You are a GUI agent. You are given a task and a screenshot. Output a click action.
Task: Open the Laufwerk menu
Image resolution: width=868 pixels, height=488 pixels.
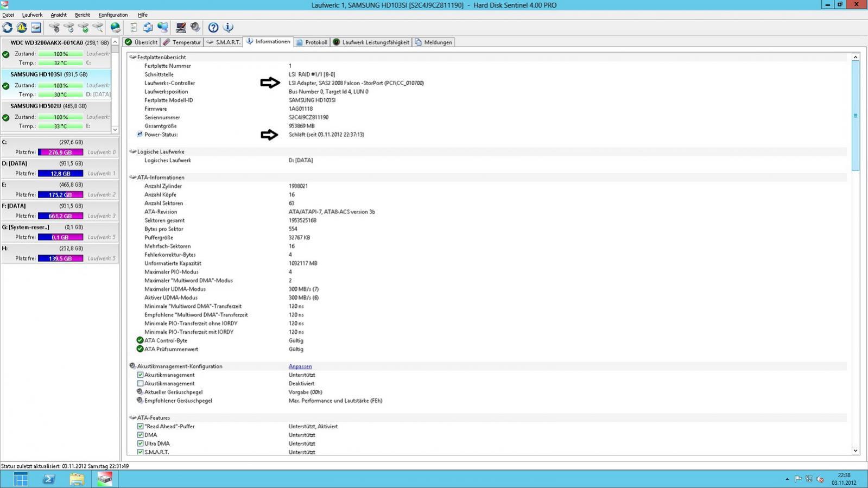point(32,15)
